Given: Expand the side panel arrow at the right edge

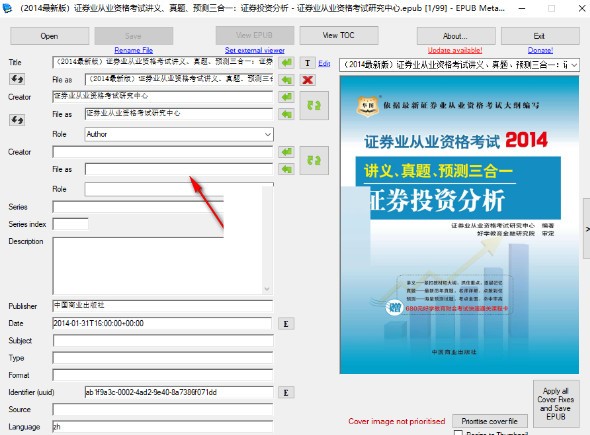Looking at the screenshot, I should pyautogui.click(x=587, y=229).
